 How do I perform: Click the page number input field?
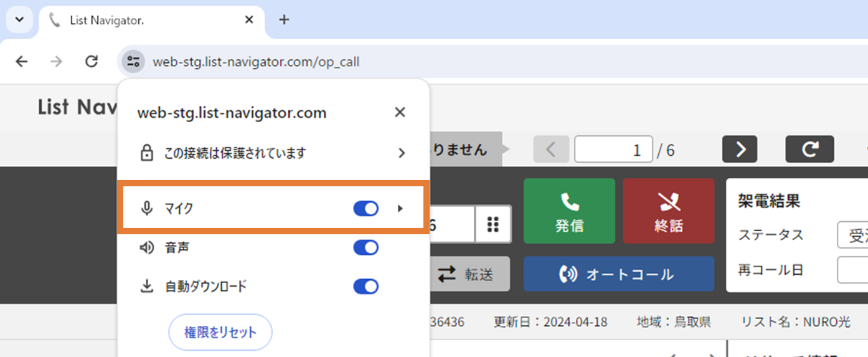(613, 150)
